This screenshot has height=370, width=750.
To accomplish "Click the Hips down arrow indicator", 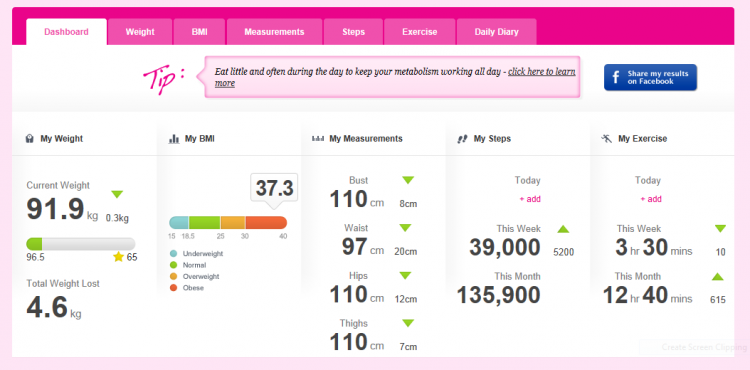I will pyautogui.click(x=405, y=275).
